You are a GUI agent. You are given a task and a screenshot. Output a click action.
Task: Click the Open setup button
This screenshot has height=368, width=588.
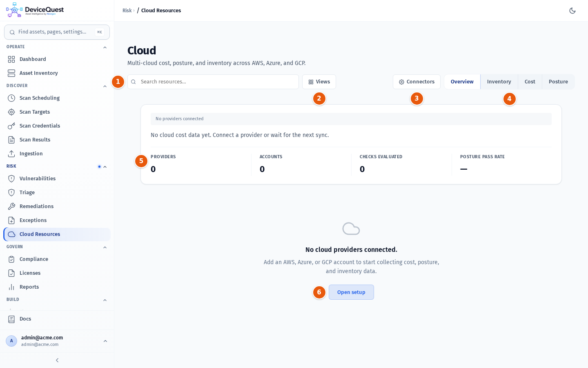(351, 292)
